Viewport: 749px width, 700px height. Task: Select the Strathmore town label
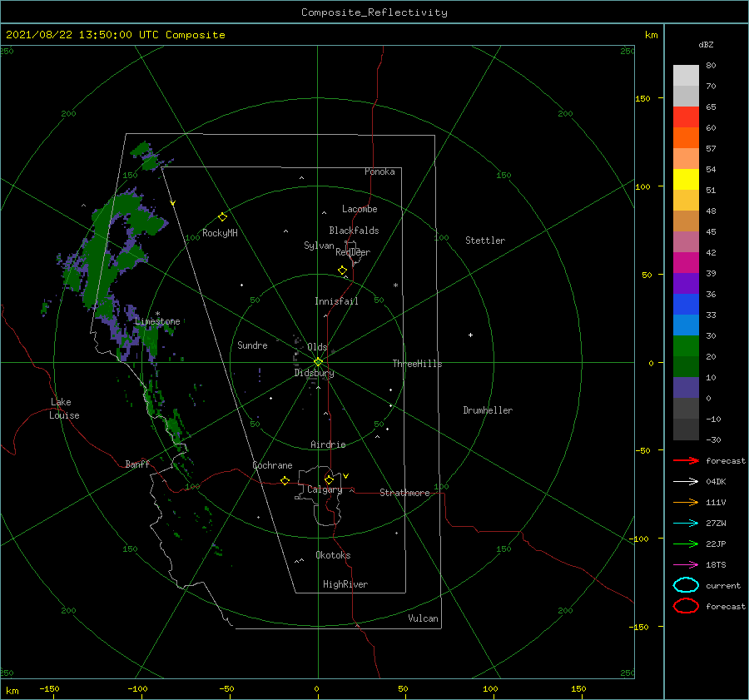[404, 493]
